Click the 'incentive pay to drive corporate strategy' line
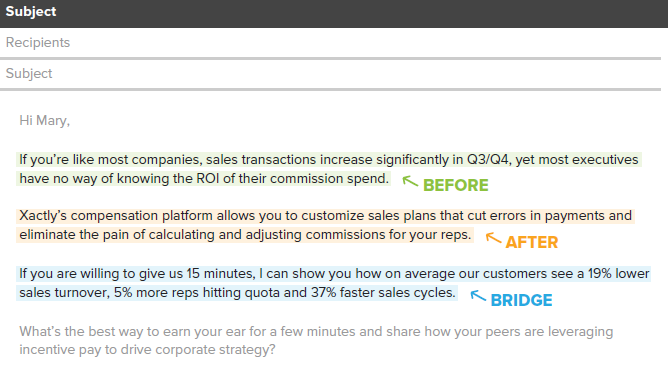 pos(147,350)
